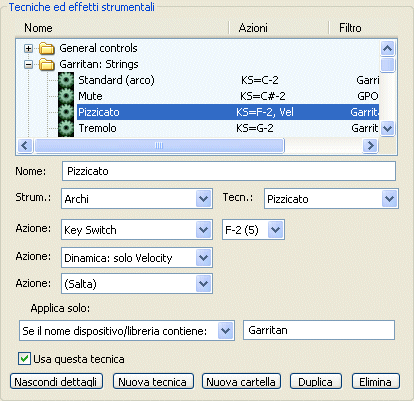Click the gear icon of Pizzicato row
This screenshot has height=401, width=414.
pyautogui.click(x=66, y=112)
